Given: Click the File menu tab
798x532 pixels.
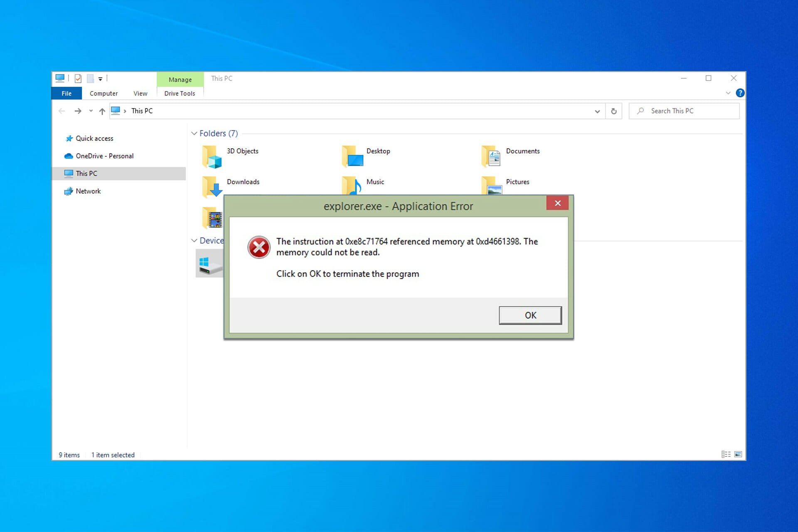Looking at the screenshot, I should tap(66, 93).
